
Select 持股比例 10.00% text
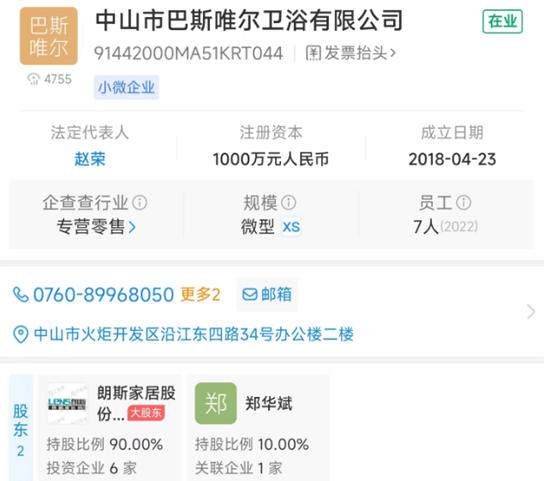coord(252,445)
